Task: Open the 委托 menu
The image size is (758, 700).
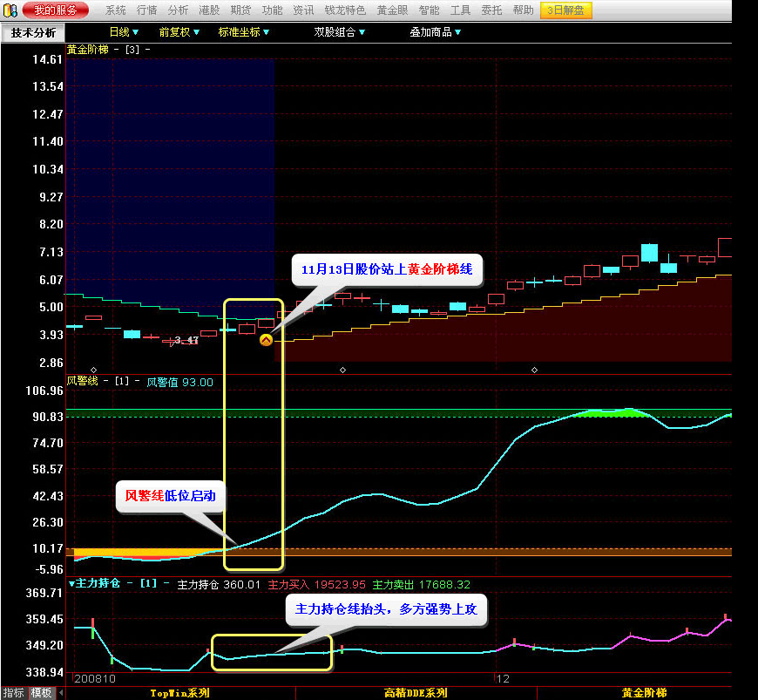Action: 491,10
